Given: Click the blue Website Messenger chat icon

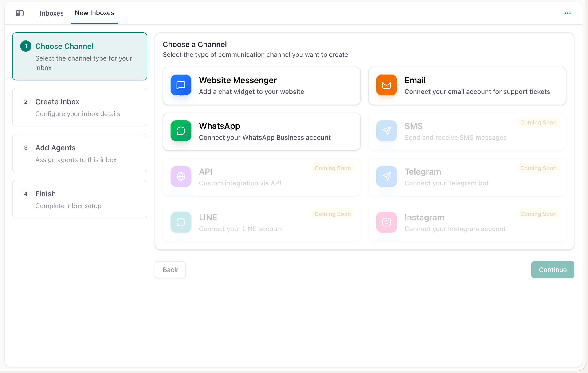Looking at the screenshot, I should click(x=181, y=85).
